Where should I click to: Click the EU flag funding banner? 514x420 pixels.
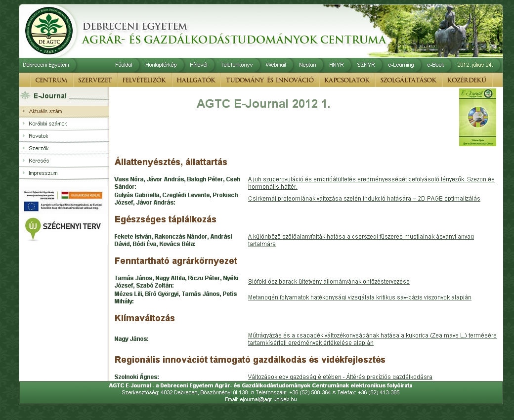coord(63,206)
